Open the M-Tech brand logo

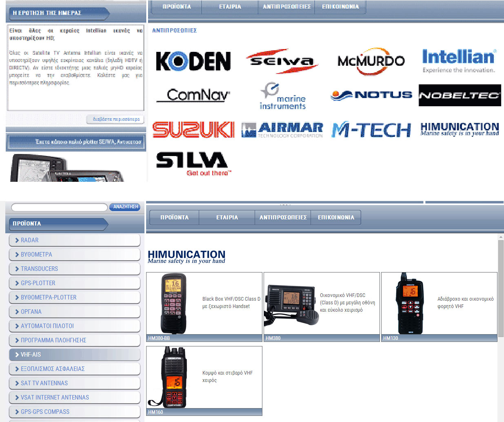[x=371, y=130]
